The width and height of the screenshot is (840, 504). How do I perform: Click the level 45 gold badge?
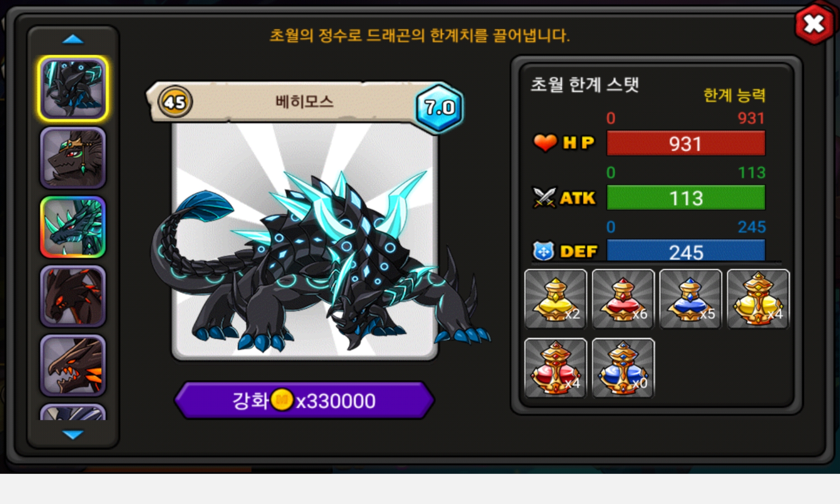click(175, 102)
